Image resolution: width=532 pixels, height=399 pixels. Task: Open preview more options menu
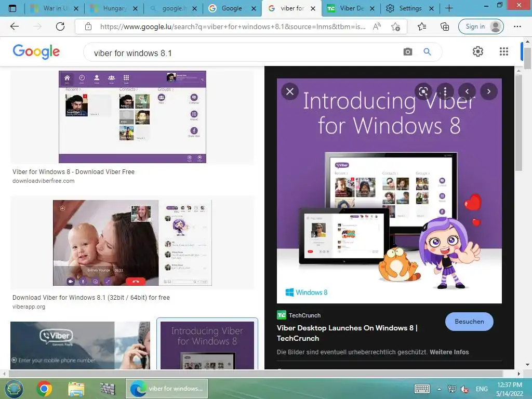point(445,91)
